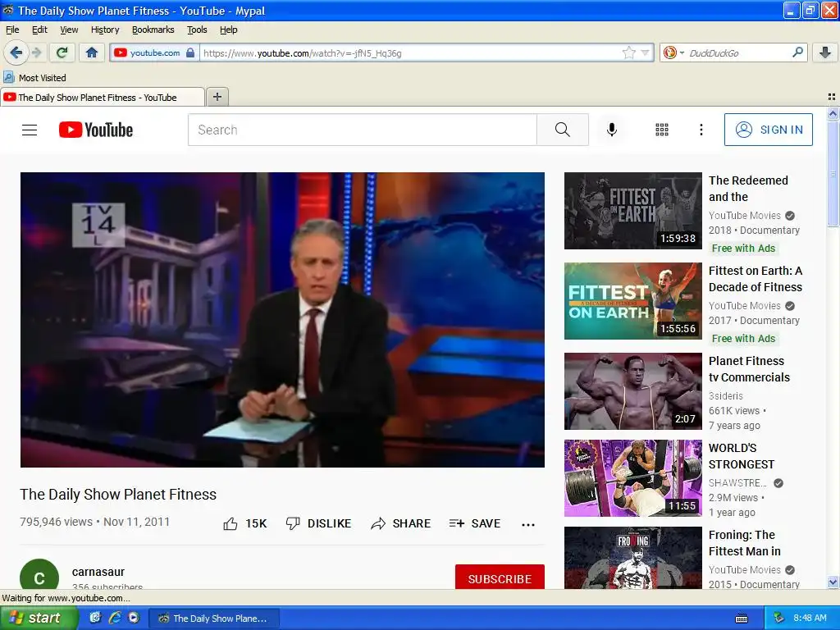The image size is (840, 630).
Task: Open The Redeemed and the title link
Action: pyautogui.click(x=748, y=189)
